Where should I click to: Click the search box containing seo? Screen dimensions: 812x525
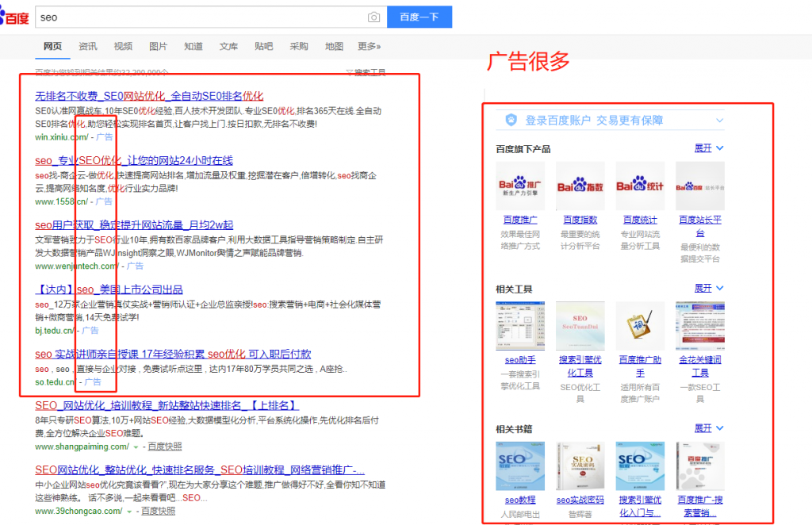point(211,17)
